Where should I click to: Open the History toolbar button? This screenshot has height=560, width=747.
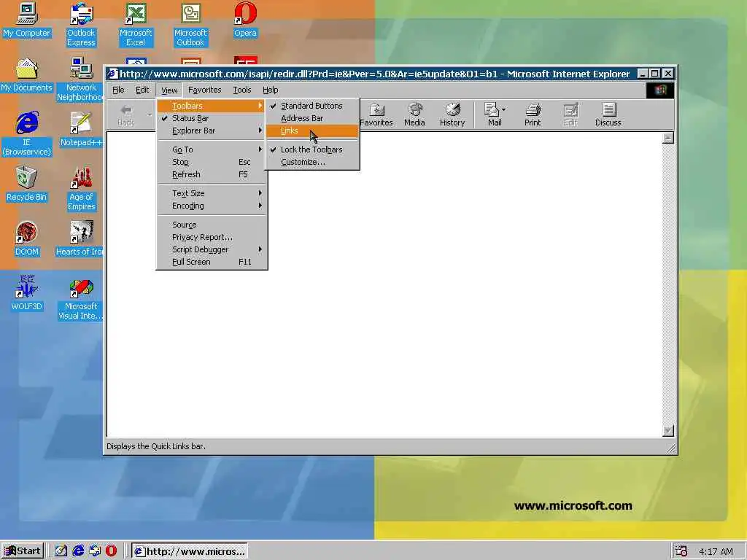452,114
